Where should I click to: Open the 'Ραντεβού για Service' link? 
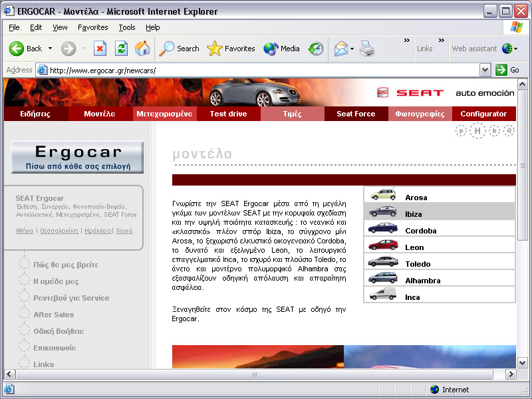coord(71,298)
